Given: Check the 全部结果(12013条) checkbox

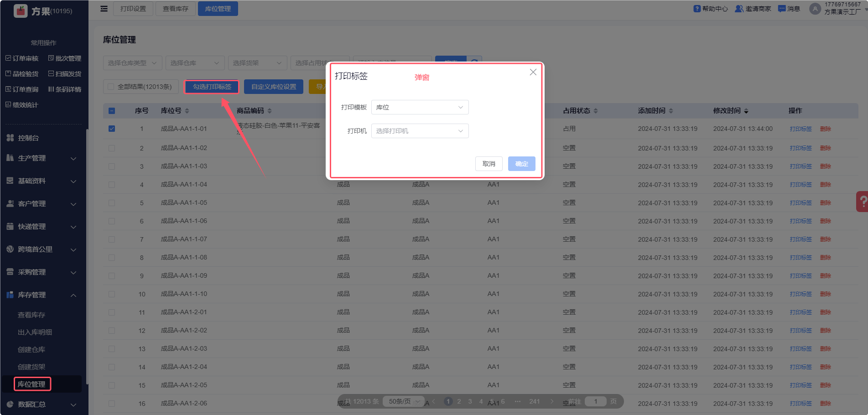Looking at the screenshot, I should (x=111, y=87).
